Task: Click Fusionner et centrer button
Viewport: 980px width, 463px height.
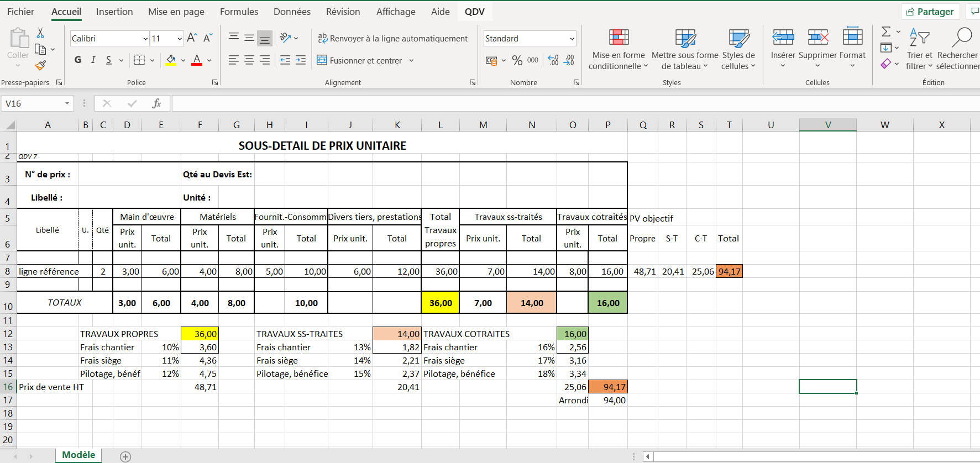Action: point(359,60)
